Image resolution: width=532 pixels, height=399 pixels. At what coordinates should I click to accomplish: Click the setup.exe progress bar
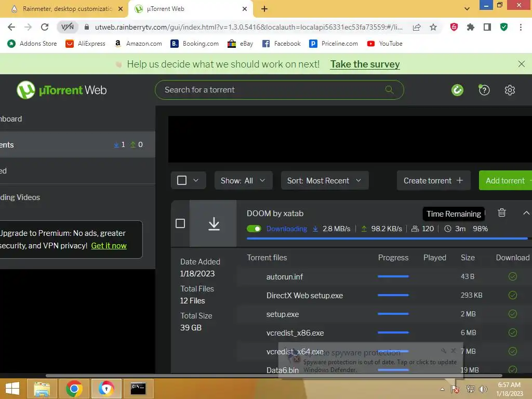[393, 314]
